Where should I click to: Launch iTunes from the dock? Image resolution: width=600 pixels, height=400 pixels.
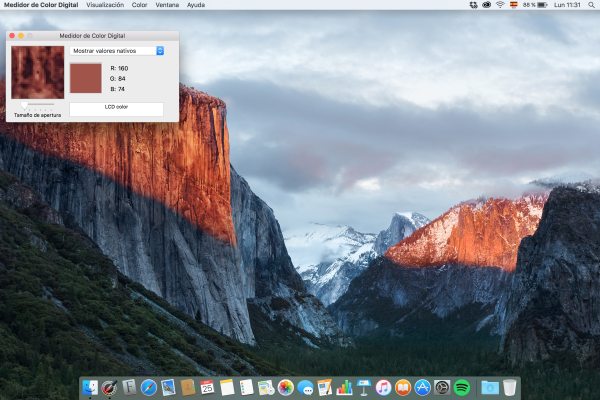coord(383,387)
